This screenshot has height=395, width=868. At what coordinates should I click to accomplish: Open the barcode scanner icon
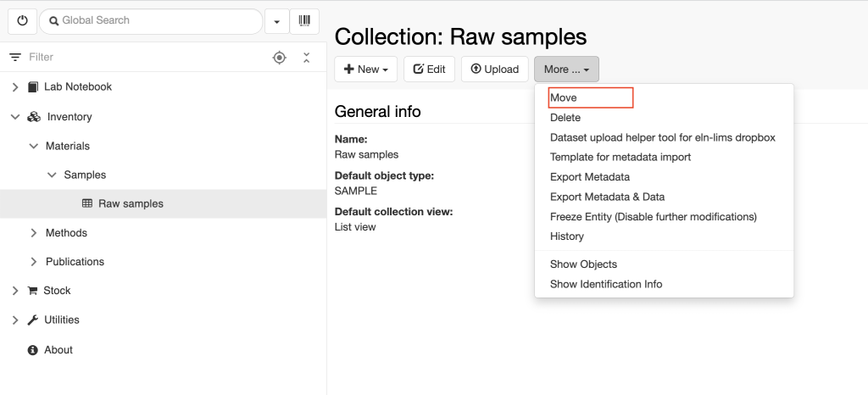pyautogui.click(x=304, y=21)
